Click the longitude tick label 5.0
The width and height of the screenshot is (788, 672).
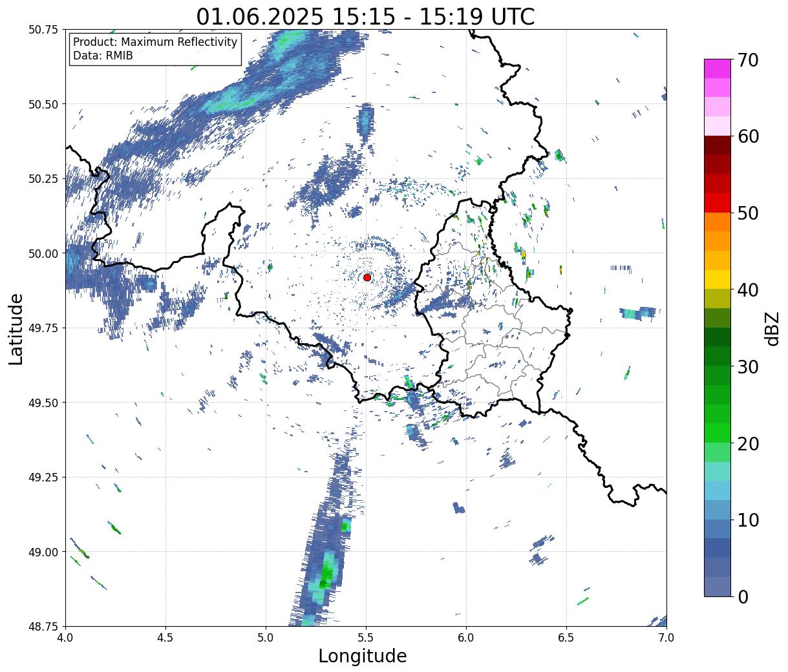pos(266,638)
